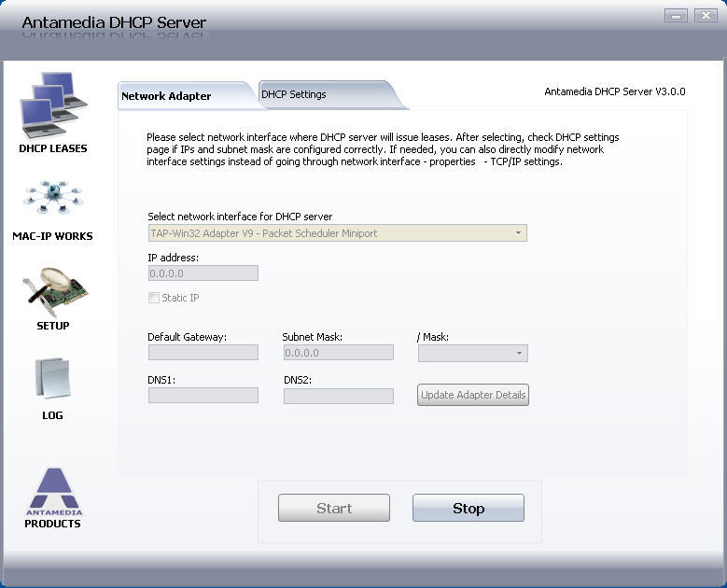Open the Setup network card icon
The image size is (727, 588).
click(x=55, y=292)
